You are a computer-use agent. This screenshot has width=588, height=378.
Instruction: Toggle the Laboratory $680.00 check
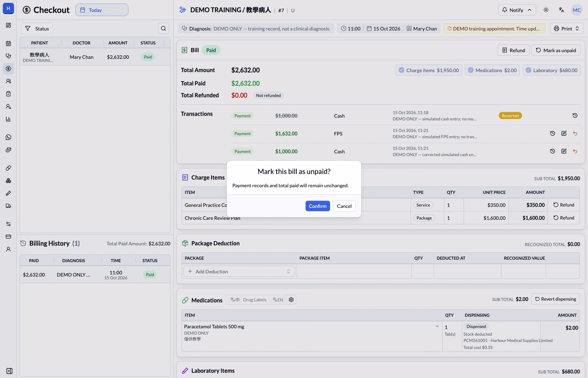(x=552, y=70)
